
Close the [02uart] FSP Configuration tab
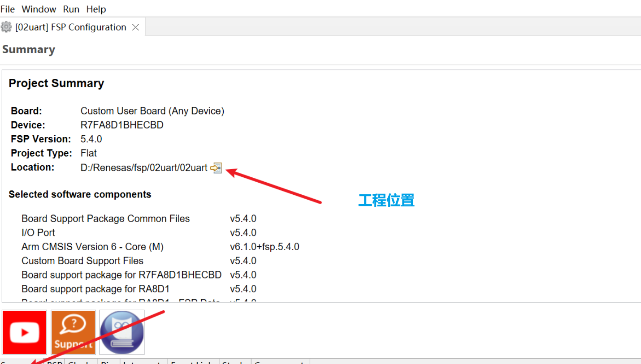tap(135, 27)
